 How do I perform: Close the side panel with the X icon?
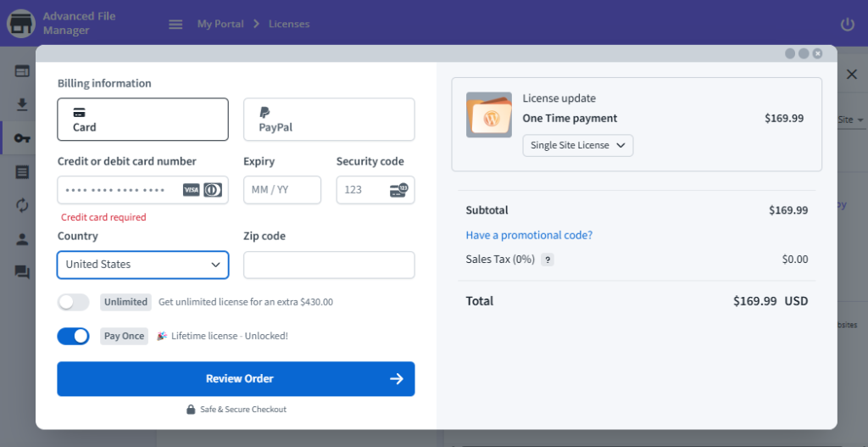[852, 75]
